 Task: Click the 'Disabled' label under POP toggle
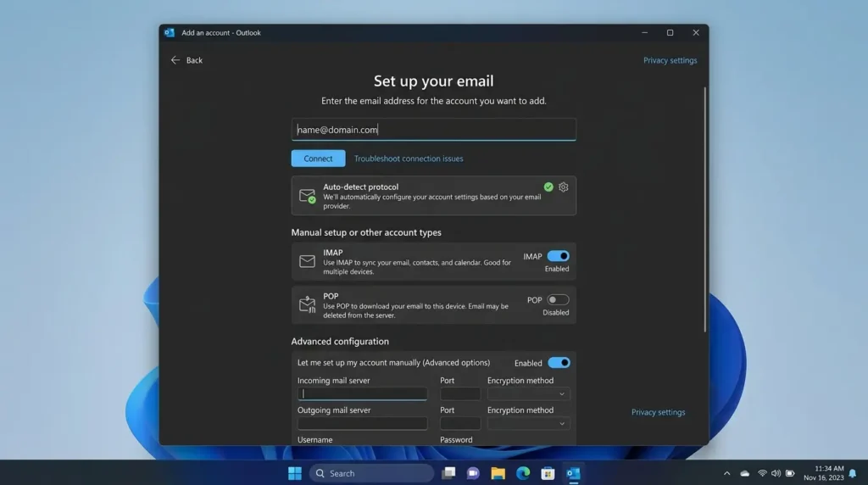(556, 312)
